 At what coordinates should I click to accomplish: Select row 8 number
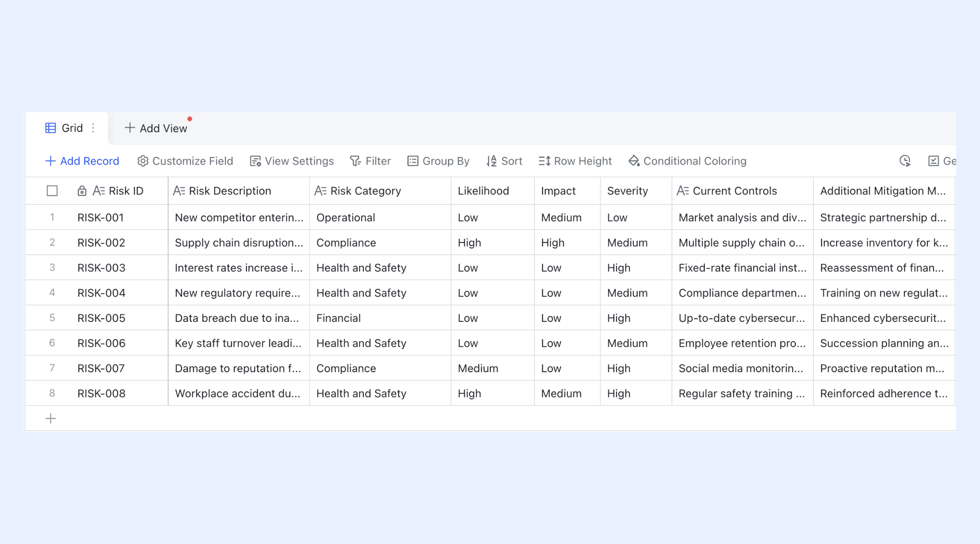[52, 393]
